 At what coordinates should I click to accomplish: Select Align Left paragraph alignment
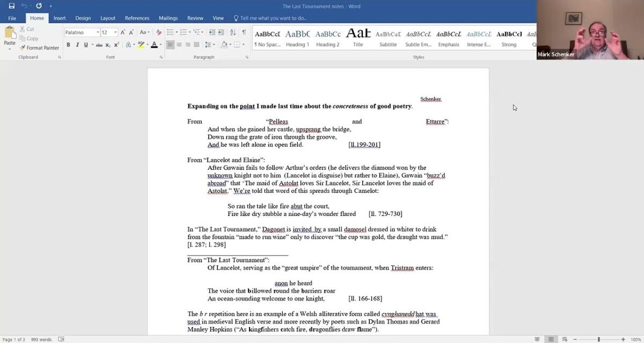pyautogui.click(x=170, y=45)
